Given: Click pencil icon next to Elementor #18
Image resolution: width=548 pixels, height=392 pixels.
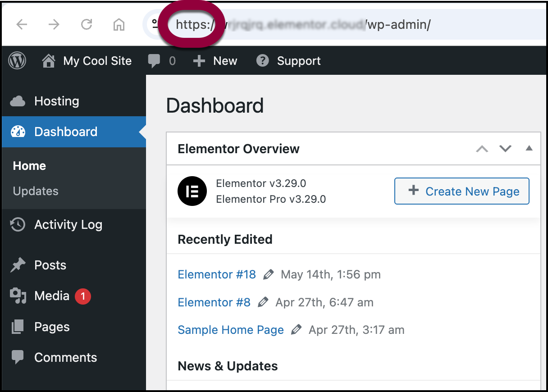Looking at the screenshot, I should point(269,274).
